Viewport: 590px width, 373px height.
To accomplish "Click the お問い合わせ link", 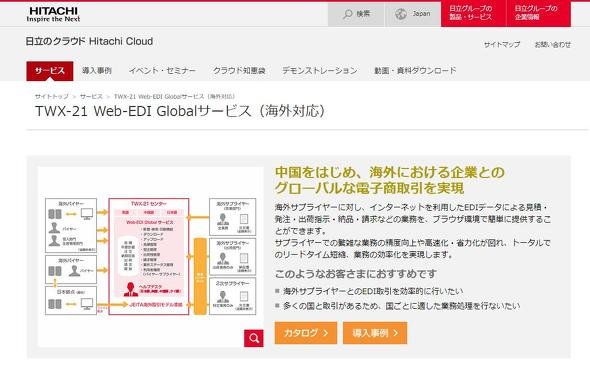I will 553,44.
